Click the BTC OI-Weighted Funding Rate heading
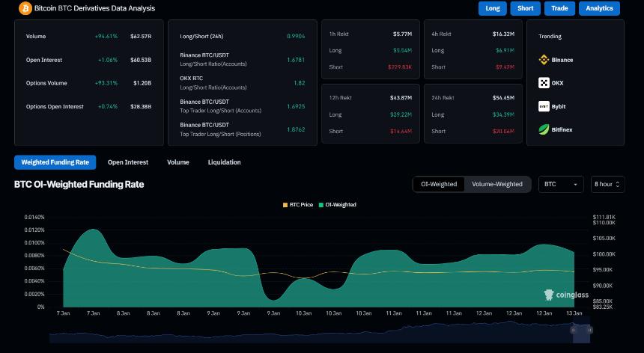 pyautogui.click(x=79, y=185)
